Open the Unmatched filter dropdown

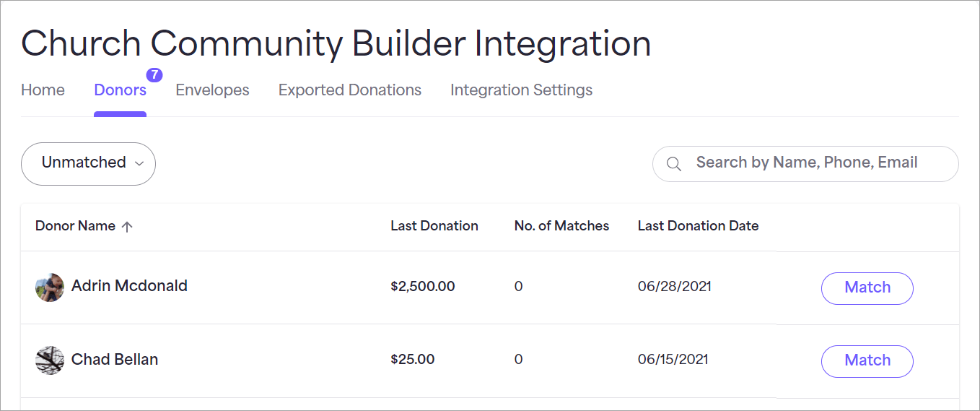pos(88,164)
